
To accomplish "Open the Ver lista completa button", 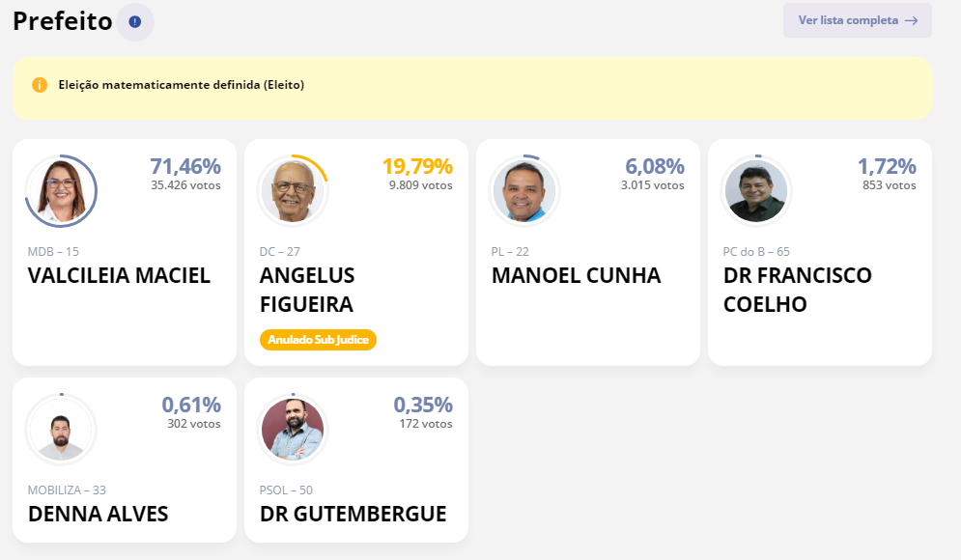I will tap(857, 20).
